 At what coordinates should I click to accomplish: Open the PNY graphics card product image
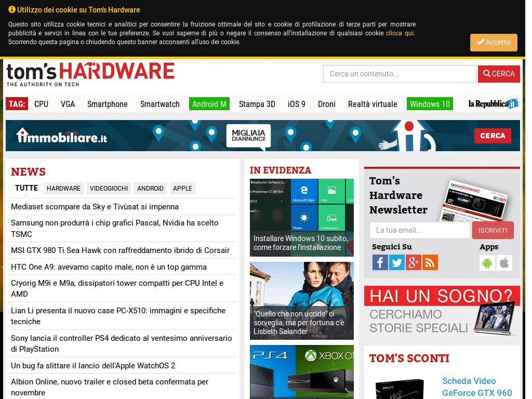tap(400, 389)
